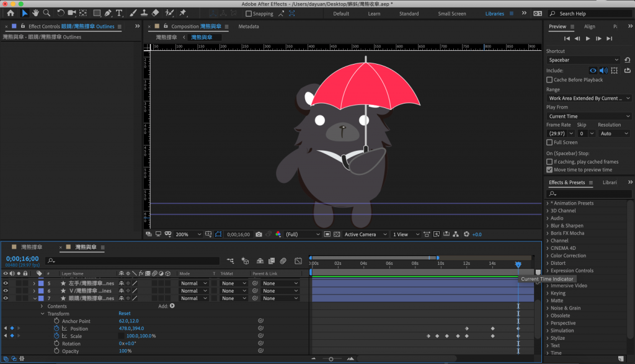The image size is (635, 364).
Task: Hide layer 7 with its eye icon
Action: tap(6, 298)
